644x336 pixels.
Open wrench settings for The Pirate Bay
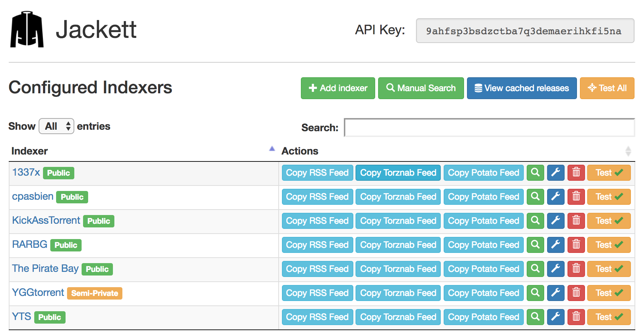coord(555,269)
